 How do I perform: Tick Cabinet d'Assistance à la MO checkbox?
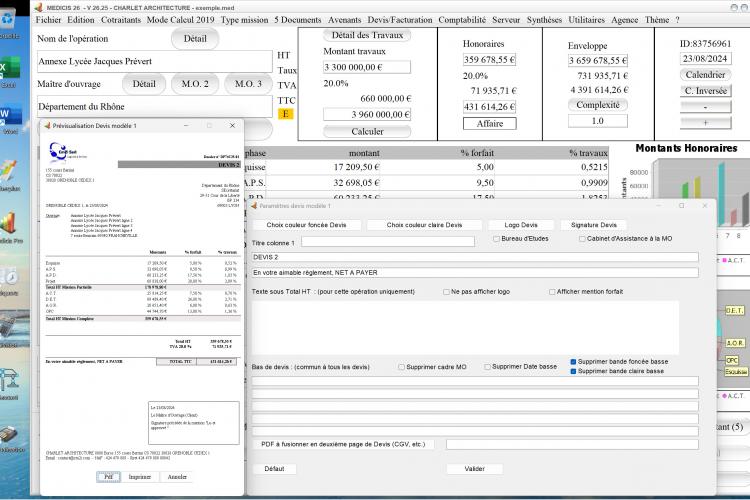click(582, 239)
